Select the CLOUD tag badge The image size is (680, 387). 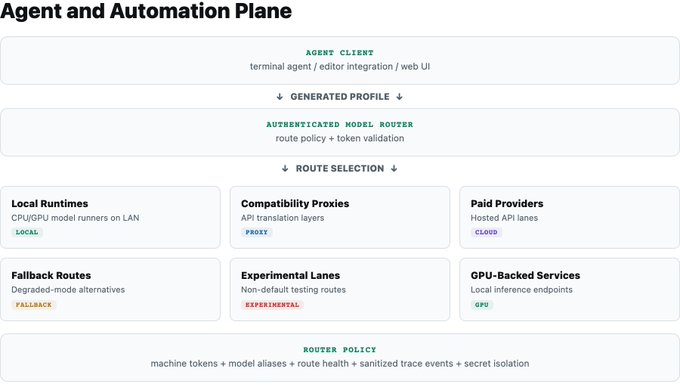(486, 232)
